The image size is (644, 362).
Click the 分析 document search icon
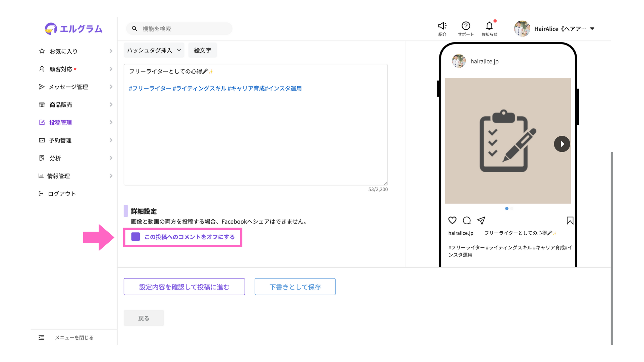point(42,158)
